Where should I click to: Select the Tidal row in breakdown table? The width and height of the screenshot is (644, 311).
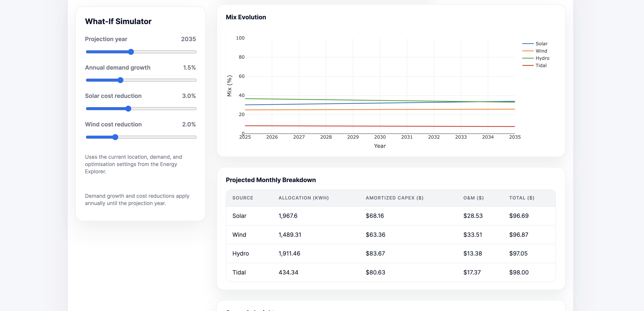239,273
